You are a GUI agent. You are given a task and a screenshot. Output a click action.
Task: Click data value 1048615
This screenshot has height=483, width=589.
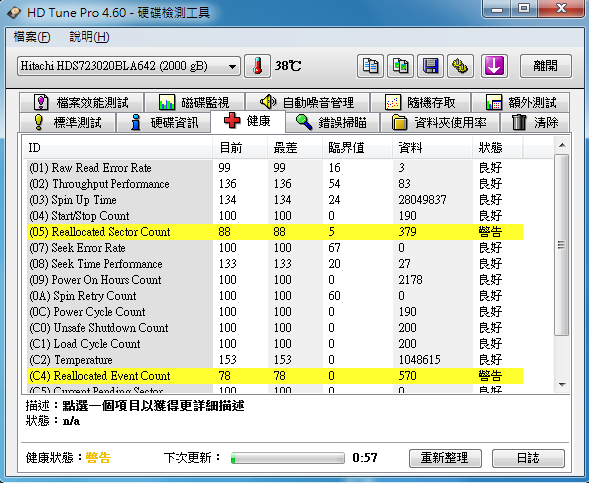(x=419, y=360)
